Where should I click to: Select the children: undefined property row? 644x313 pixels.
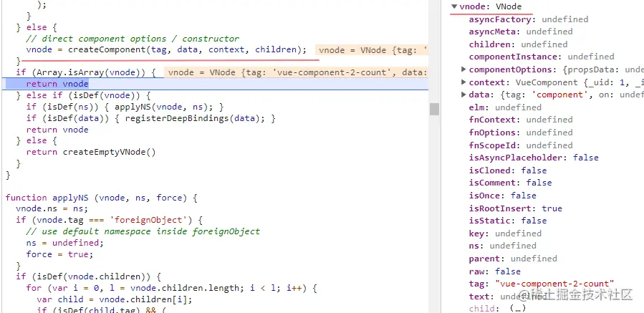[x=519, y=44]
